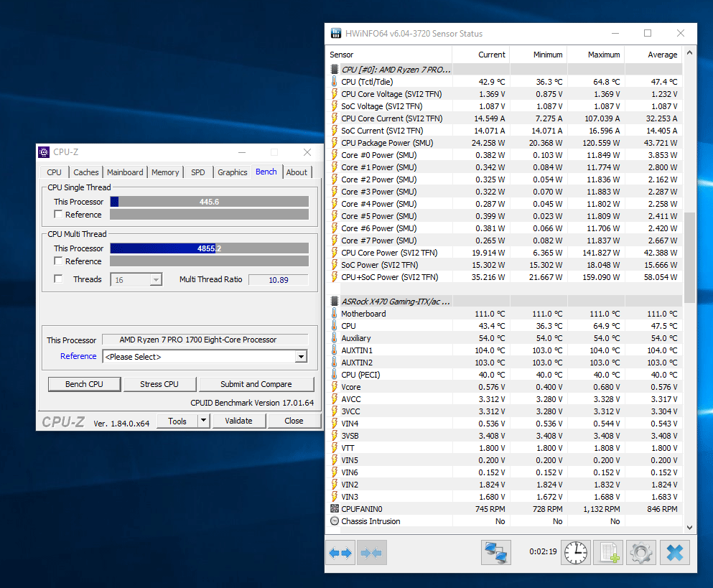
Task: Click lightning icon beside VTT row
Action: pyautogui.click(x=334, y=447)
